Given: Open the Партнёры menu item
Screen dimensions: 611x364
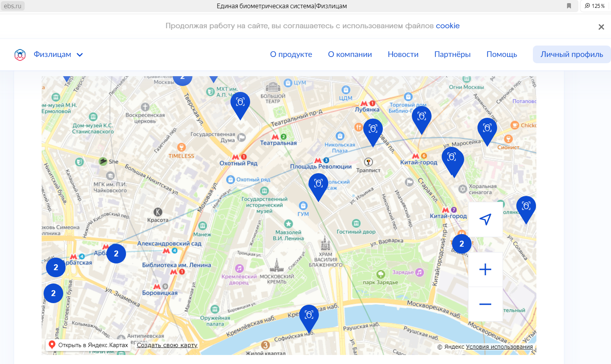Looking at the screenshot, I should [x=452, y=54].
